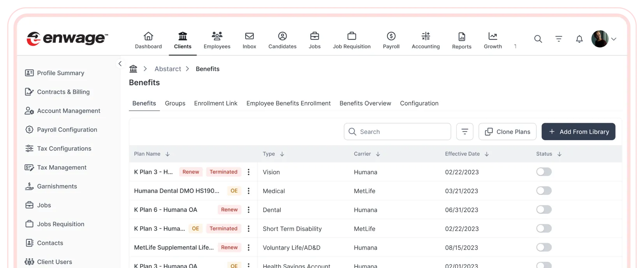Viewport: 644px width, 268px height.
Task: Open Contracts & Billing in sidebar
Action: 57,92
